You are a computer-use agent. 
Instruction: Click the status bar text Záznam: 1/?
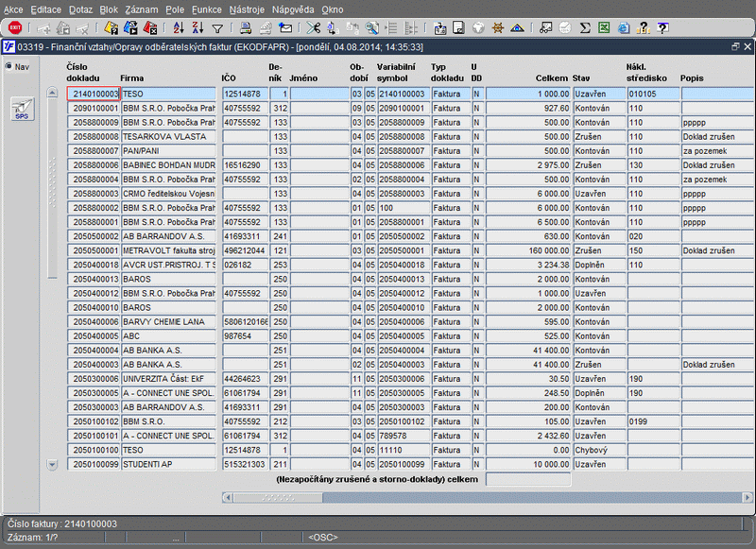[32, 537]
